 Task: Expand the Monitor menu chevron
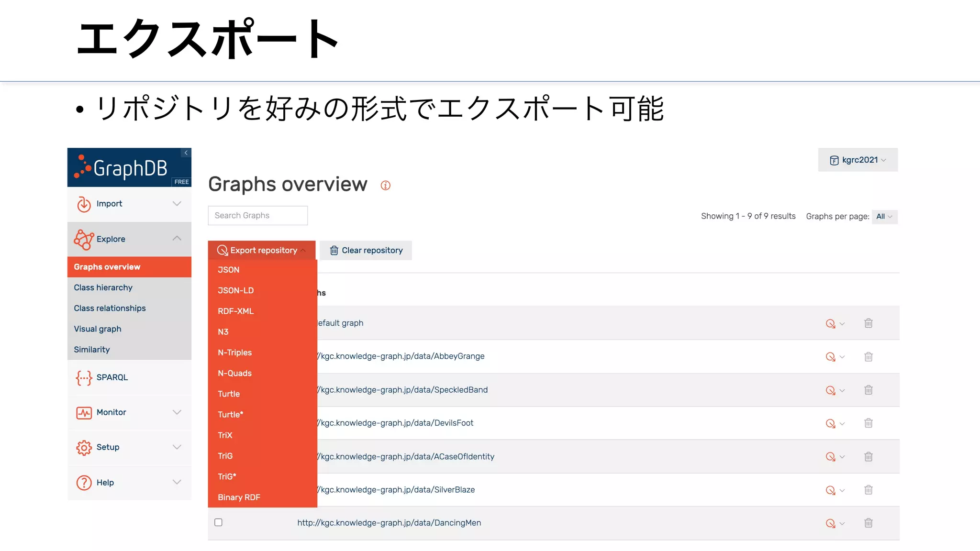click(177, 412)
